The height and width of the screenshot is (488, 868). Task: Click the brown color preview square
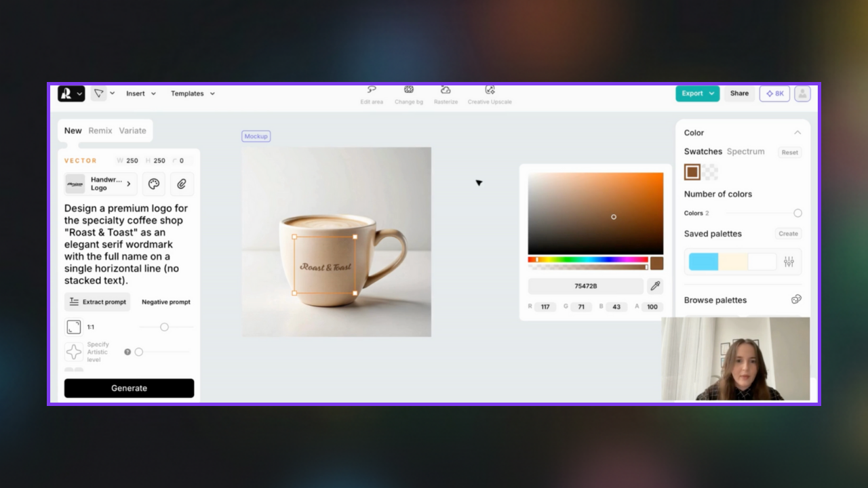(656, 263)
